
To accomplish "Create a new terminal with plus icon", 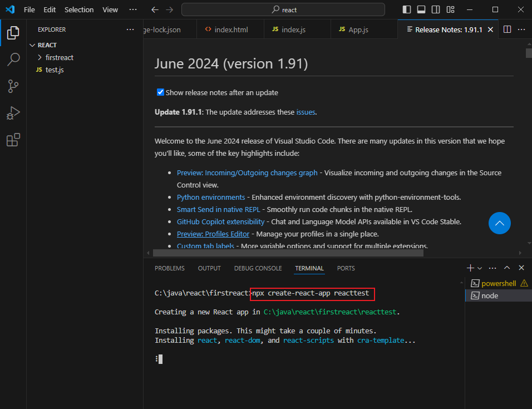I will pos(470,268).
